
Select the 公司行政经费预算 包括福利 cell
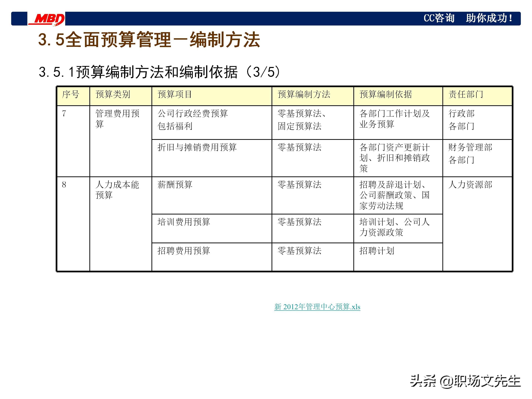click(x=212, y=122)
